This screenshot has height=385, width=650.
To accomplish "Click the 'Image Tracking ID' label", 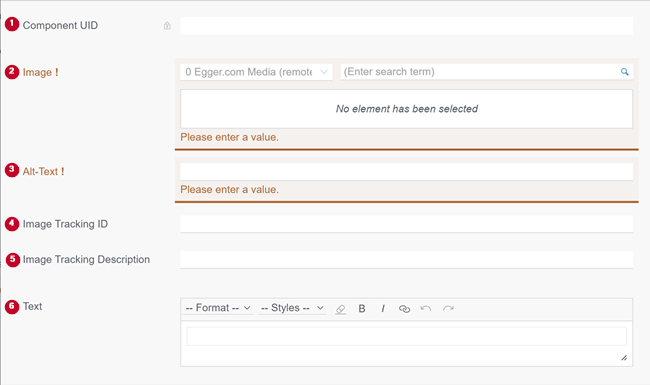I will (65, 224).
